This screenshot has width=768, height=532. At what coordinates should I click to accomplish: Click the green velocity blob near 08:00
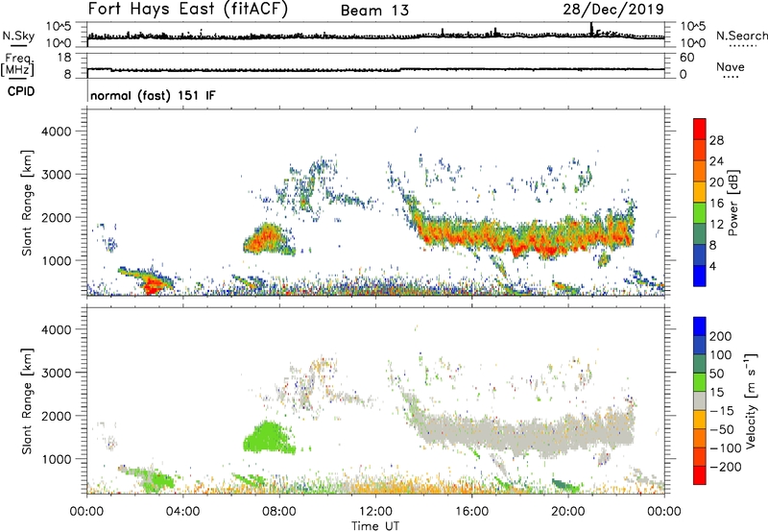tap(268, 438)
